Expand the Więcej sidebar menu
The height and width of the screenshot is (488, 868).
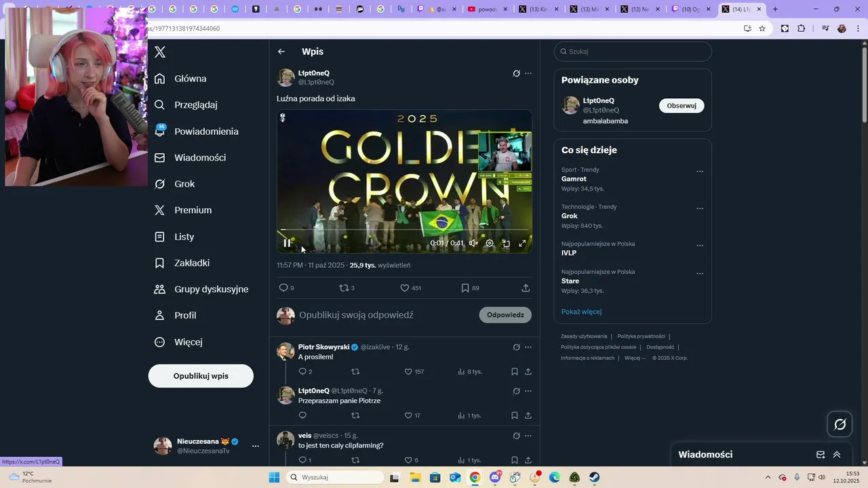click(x=179, y=342)
